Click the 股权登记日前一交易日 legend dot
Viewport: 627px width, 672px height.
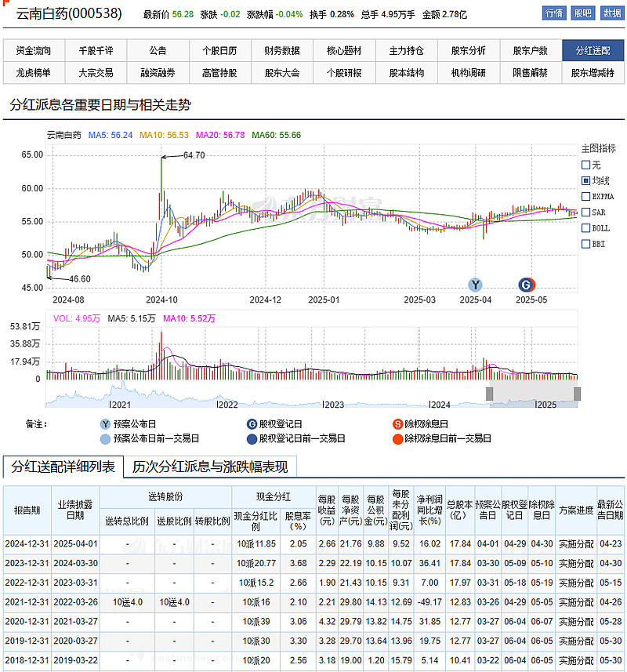[x=251, y=438]
